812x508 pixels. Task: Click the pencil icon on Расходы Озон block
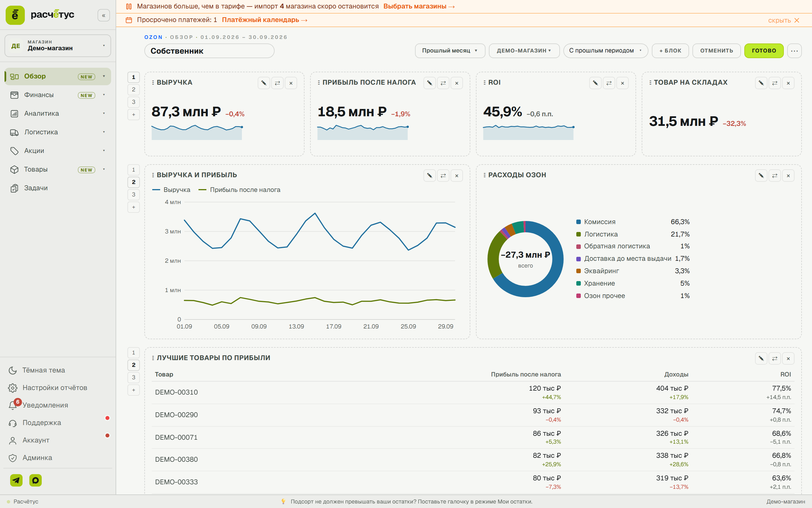point(761,175)
